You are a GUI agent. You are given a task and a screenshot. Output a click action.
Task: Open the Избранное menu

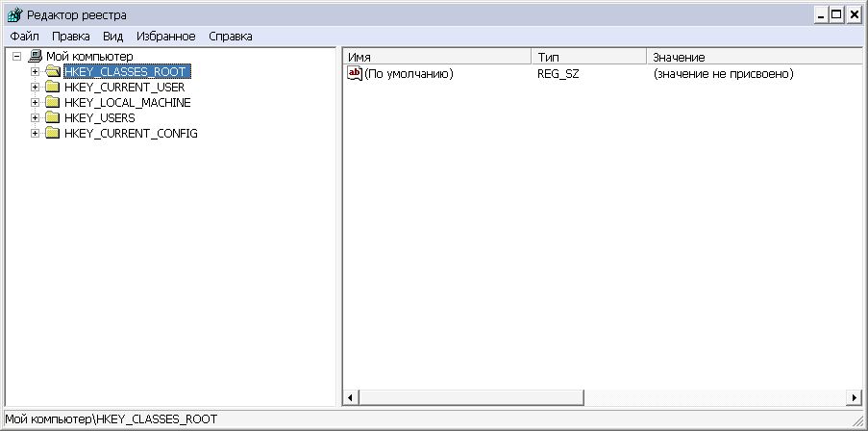pos(165,36)
